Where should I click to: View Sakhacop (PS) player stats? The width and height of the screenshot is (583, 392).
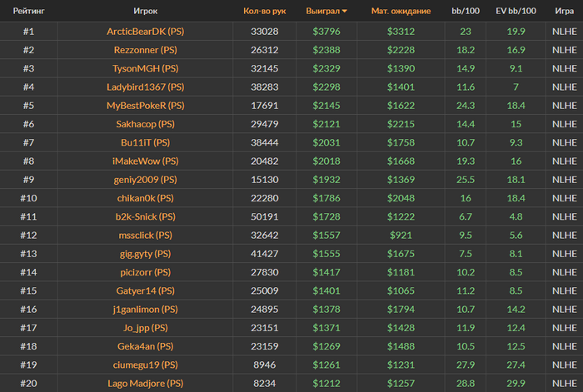click(x=146, y=124)
